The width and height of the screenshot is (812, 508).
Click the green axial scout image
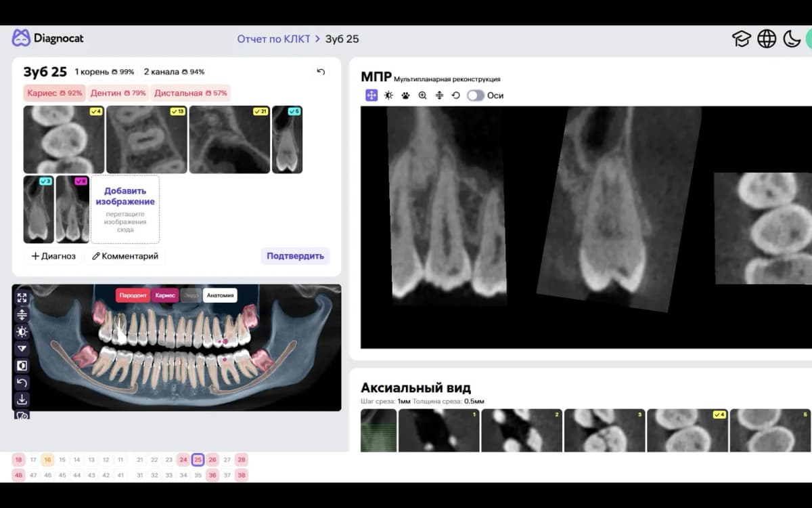(x=378, y=430)
